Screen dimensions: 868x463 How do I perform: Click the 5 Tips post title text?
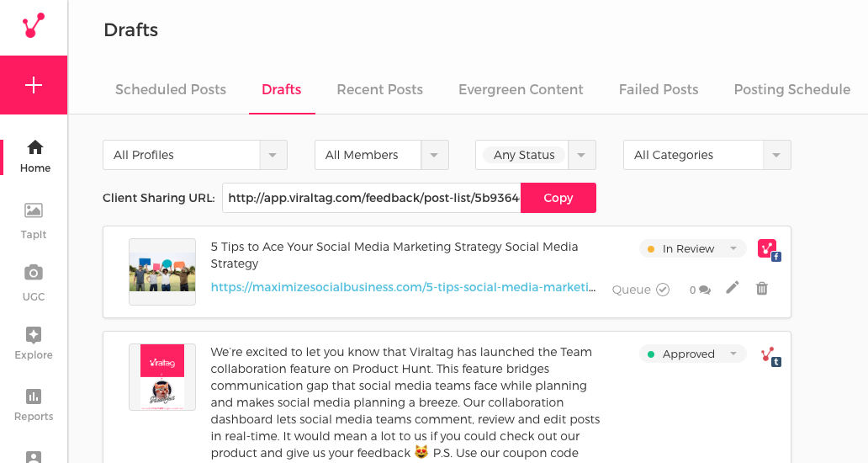pyautogui.click(x=394, y=255)
